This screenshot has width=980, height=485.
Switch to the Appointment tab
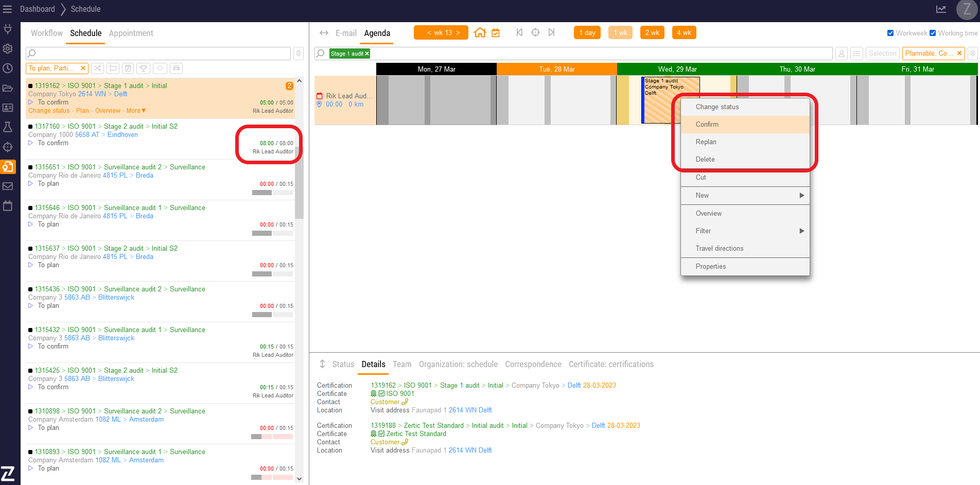(131, 33)
